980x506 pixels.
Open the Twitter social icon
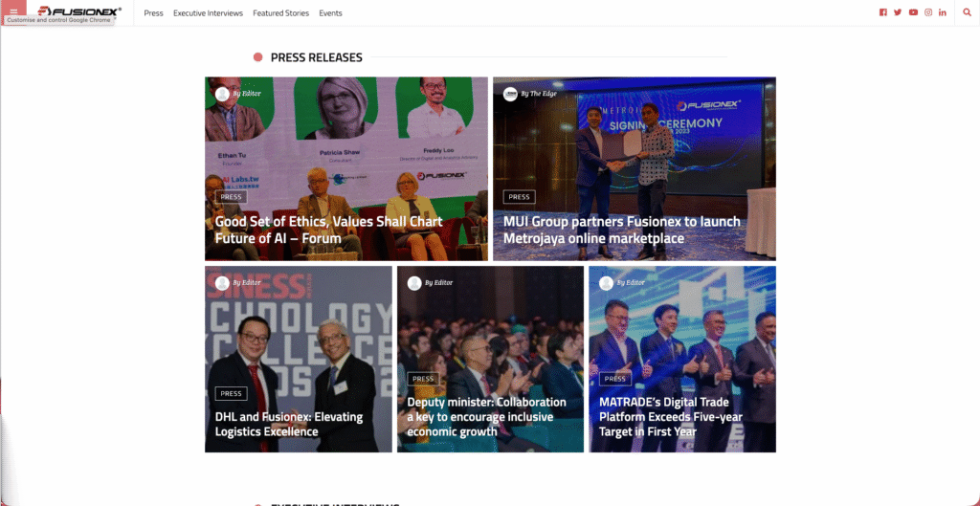[x=898, y=12]
